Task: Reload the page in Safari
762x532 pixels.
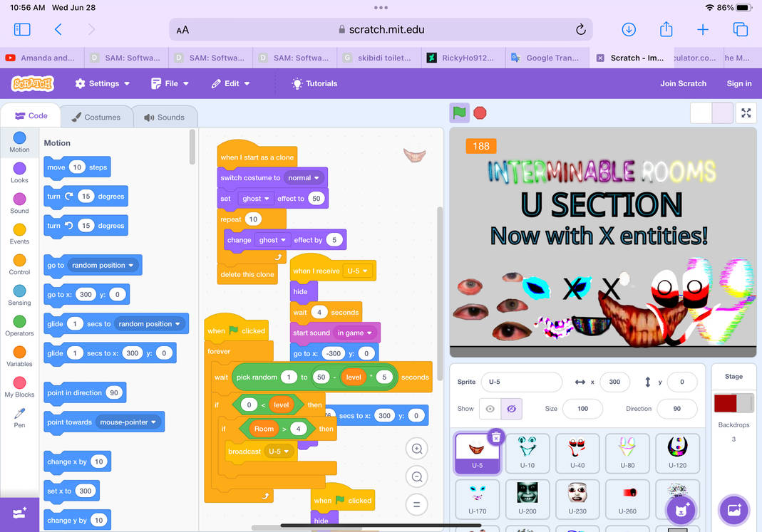Action: click(581, 30)
